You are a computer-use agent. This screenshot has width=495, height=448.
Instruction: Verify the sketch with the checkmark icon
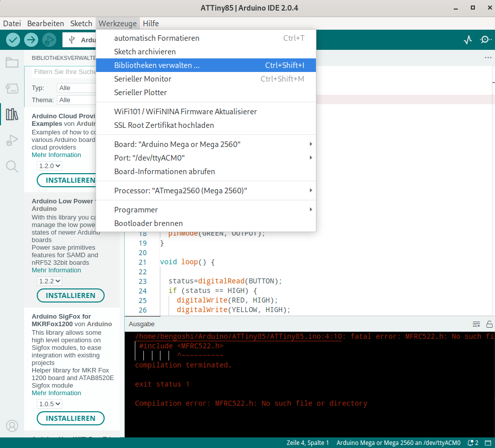pos(13,39)
